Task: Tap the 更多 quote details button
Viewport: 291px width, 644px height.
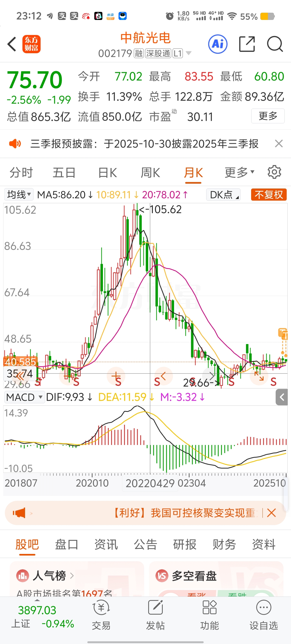Action: 268,116
